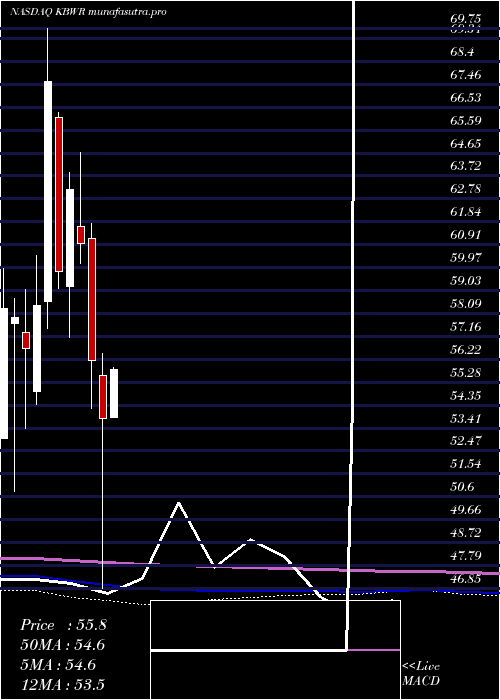Click the price axis label 51.54
500x700 pixels.
pos(466,464)
